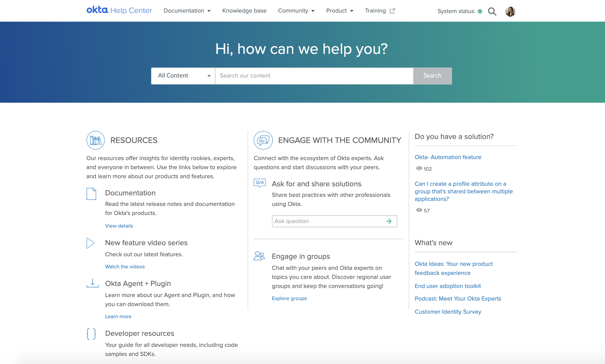This screenshot has height=364, width=605.
Task: Click the eye icon beside 57 views
Action: pos(419,210)
